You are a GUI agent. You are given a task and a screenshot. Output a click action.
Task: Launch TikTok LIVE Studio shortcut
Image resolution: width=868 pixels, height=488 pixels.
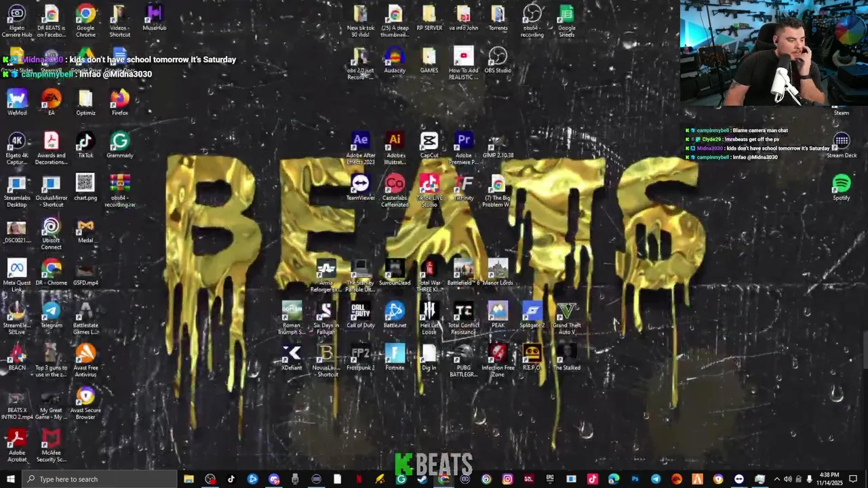point(429,190)
